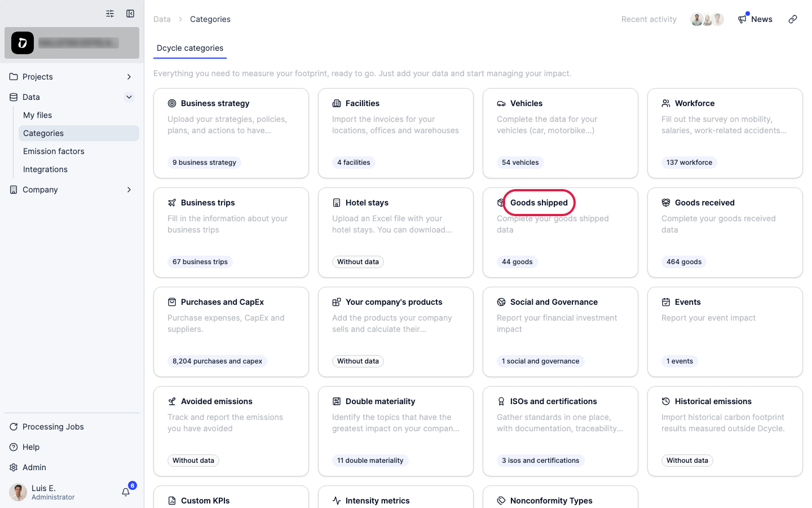Open Integrations page

coord(79,169)
